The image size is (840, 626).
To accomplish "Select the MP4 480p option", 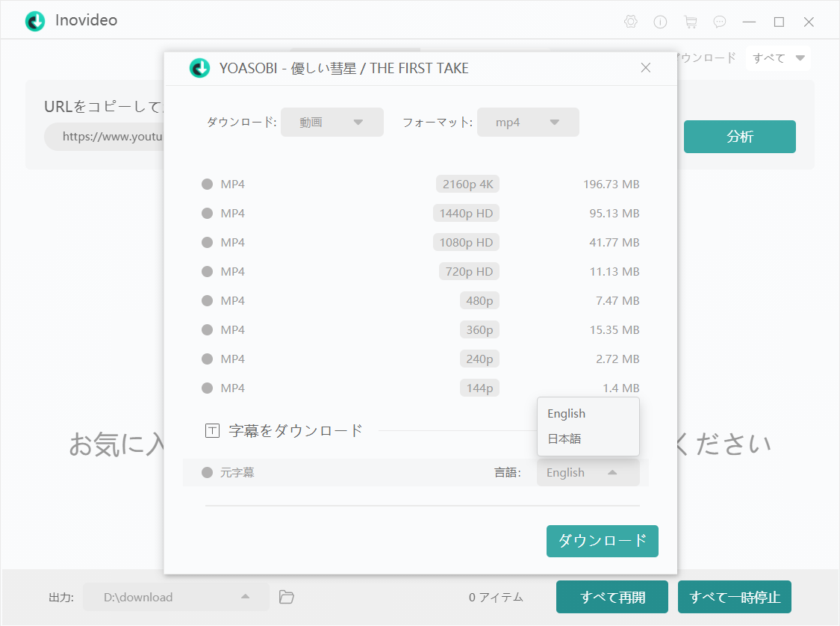I will 208,300.
